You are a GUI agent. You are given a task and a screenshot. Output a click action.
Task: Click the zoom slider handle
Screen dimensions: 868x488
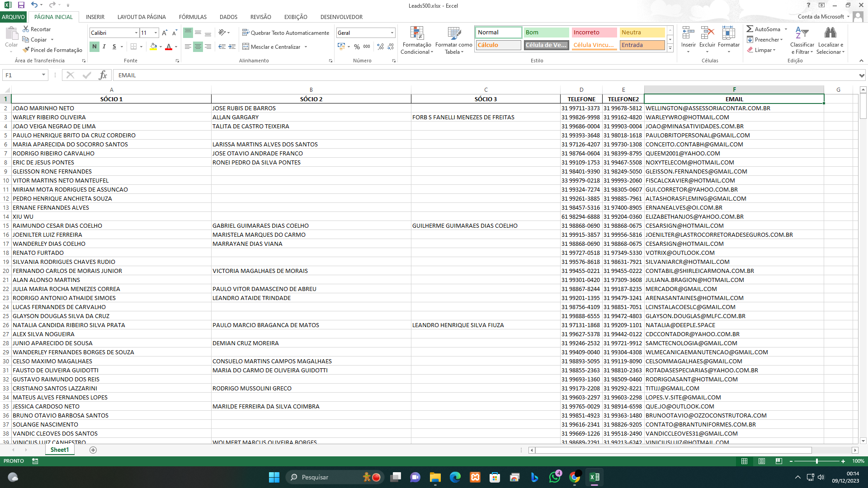tap(816, 461)
